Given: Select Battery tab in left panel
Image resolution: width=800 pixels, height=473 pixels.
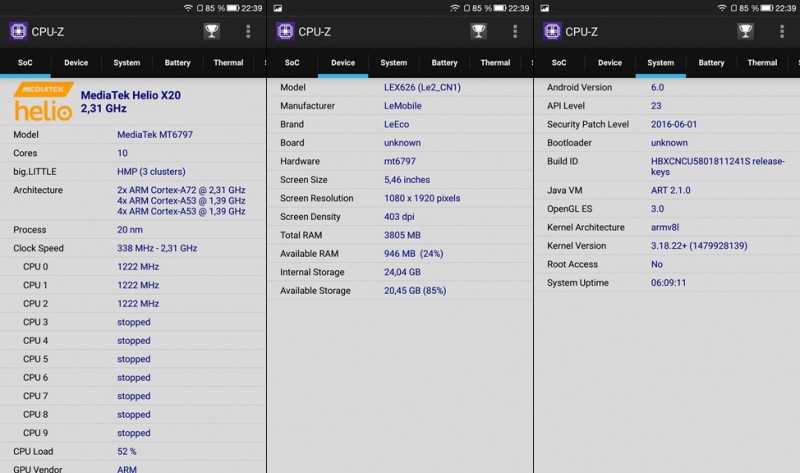Looking at the screenshot, I should (x=178, y=63).
